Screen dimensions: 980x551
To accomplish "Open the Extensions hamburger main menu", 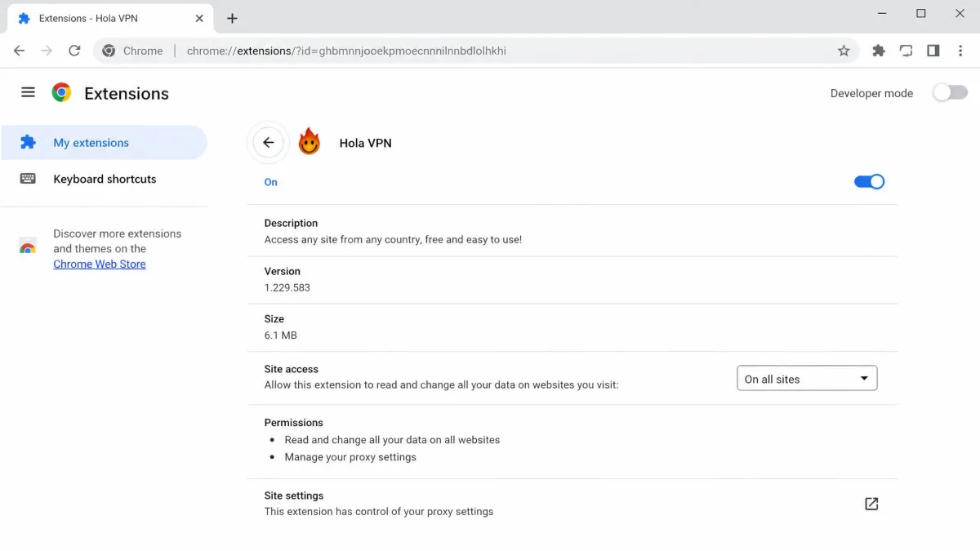I will pyautogui.click(x=28, y=92).
